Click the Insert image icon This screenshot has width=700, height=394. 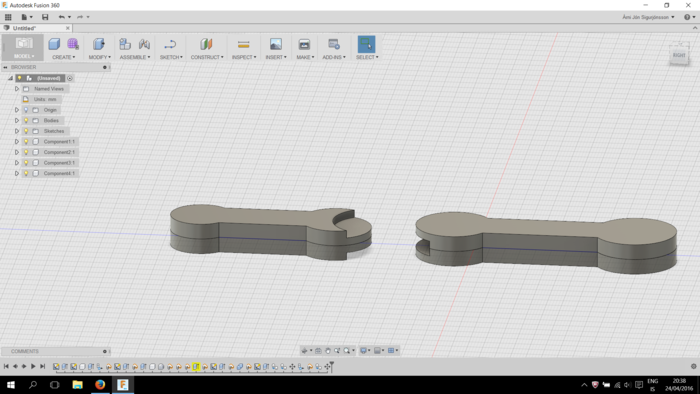[x=275, y=44]
